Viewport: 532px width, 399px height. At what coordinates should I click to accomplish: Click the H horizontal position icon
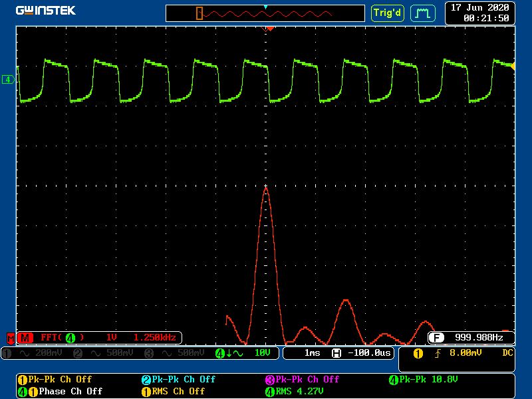[336, 353]
